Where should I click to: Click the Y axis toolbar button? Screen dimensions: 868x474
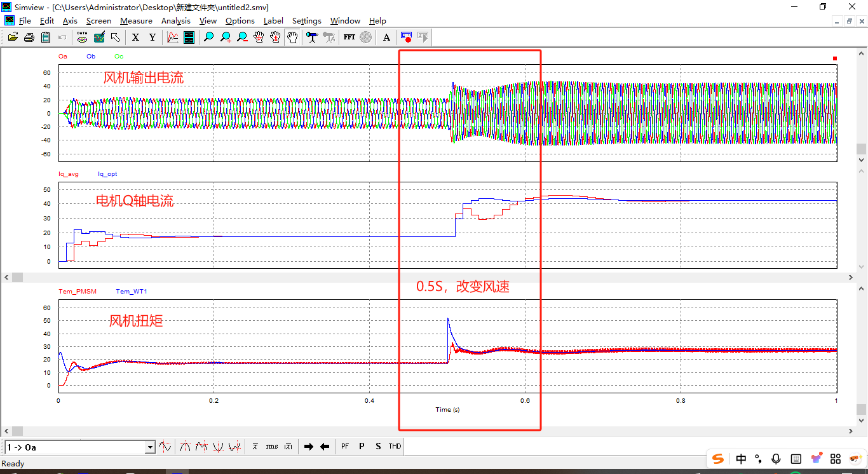coord(152,37)
